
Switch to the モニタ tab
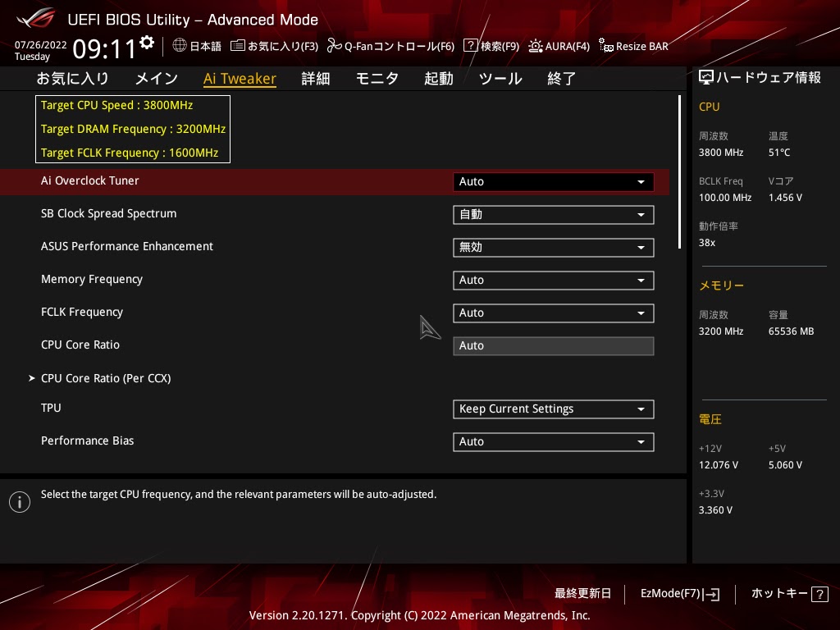(377, 79)
